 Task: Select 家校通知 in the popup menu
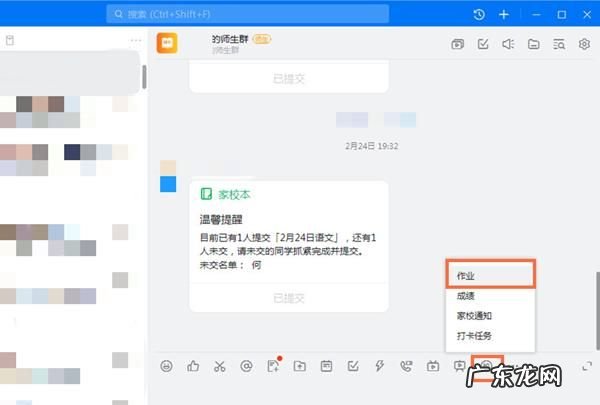tap(490, 316)
